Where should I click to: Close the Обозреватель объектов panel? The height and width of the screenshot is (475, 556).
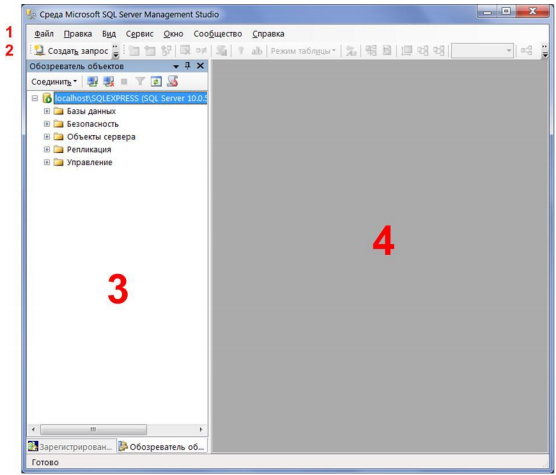click(200, 66)
